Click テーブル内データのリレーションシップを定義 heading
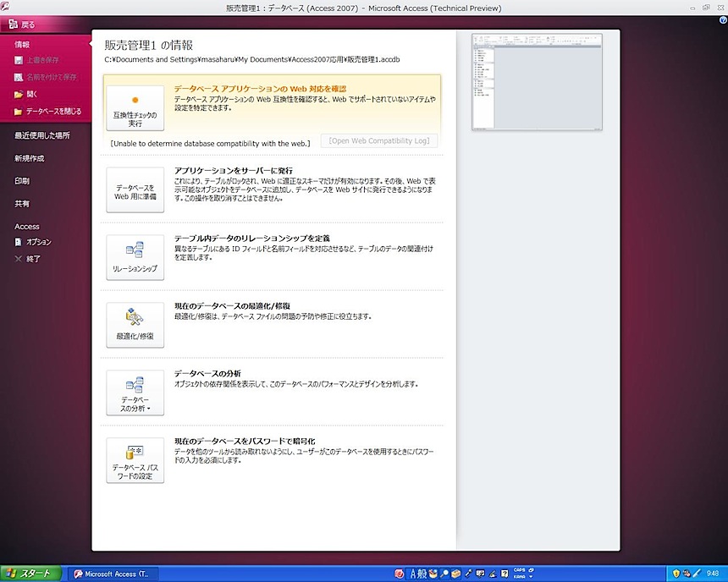This screenshot has width=728, height=582. (252, 239)
